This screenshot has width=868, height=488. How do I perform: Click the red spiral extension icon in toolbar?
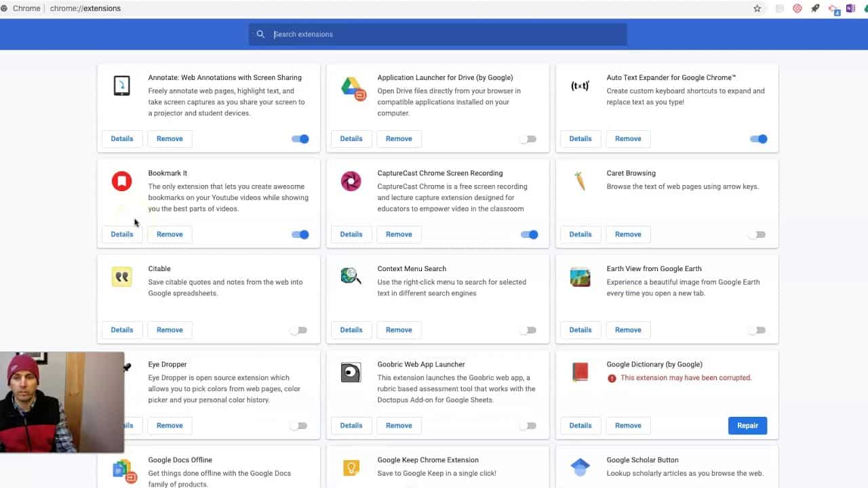click(797, 9)
